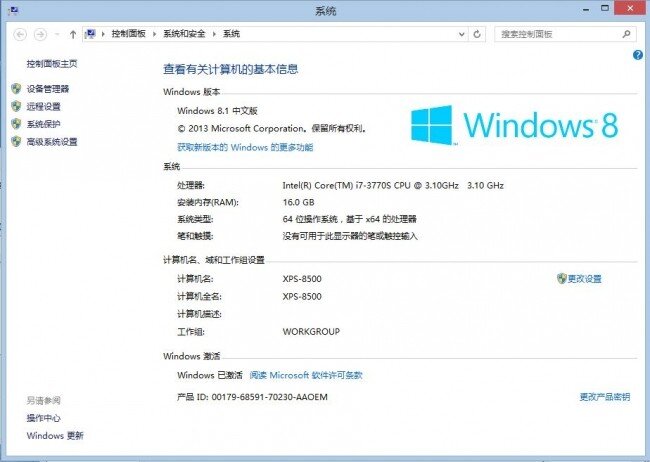
Task: Select the 16.0 GB RAM value
Action: point(298,202)
